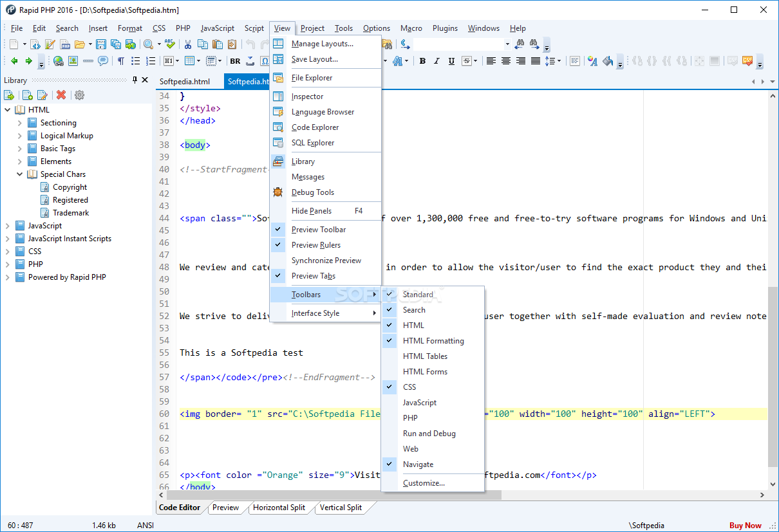The image size is (779, 532).
Task: Toggle the Navigate toolbar option
Action: (x=433, y=464)
